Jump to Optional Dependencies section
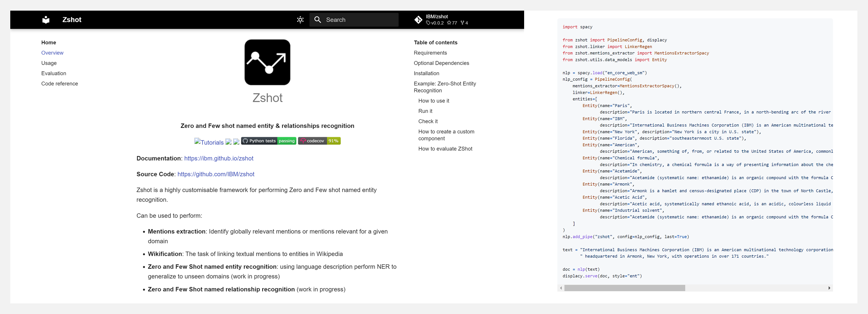 click(441, 63)
